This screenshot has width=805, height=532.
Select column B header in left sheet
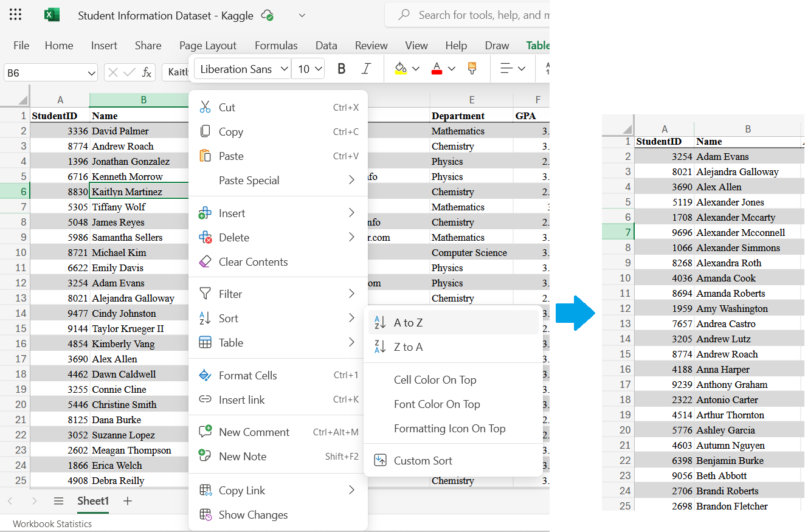pos(143,100)
